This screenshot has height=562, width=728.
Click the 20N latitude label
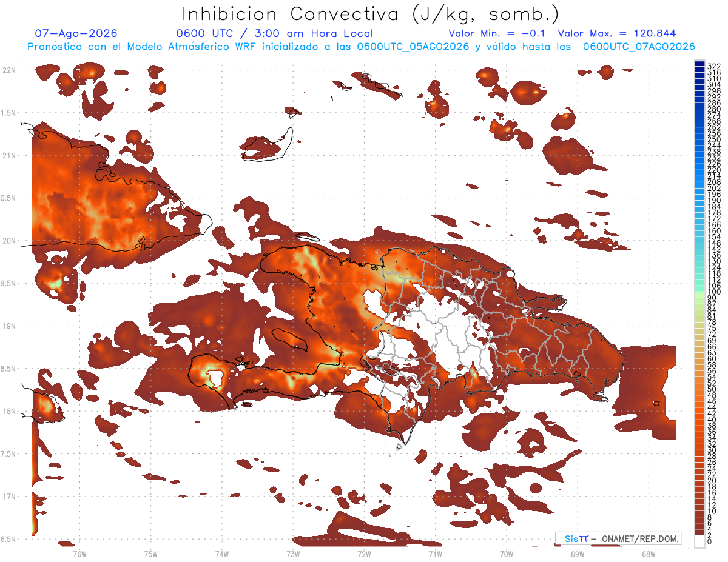click(9, 241)
